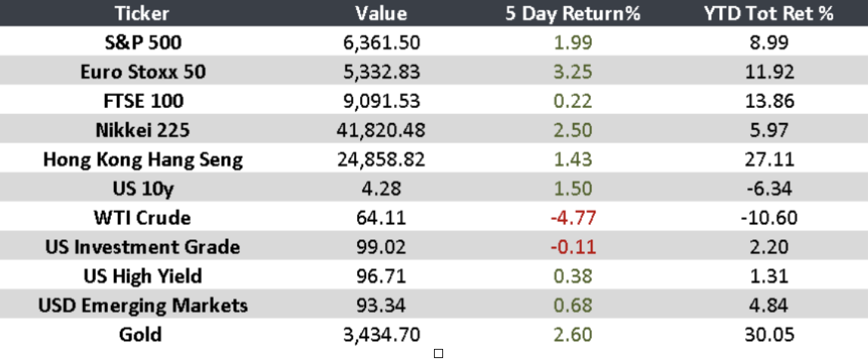Image resolution: width=868 pixels, height=361 pixels.
Task: Click the 5 Day Return% header
Action: (571, 13)
